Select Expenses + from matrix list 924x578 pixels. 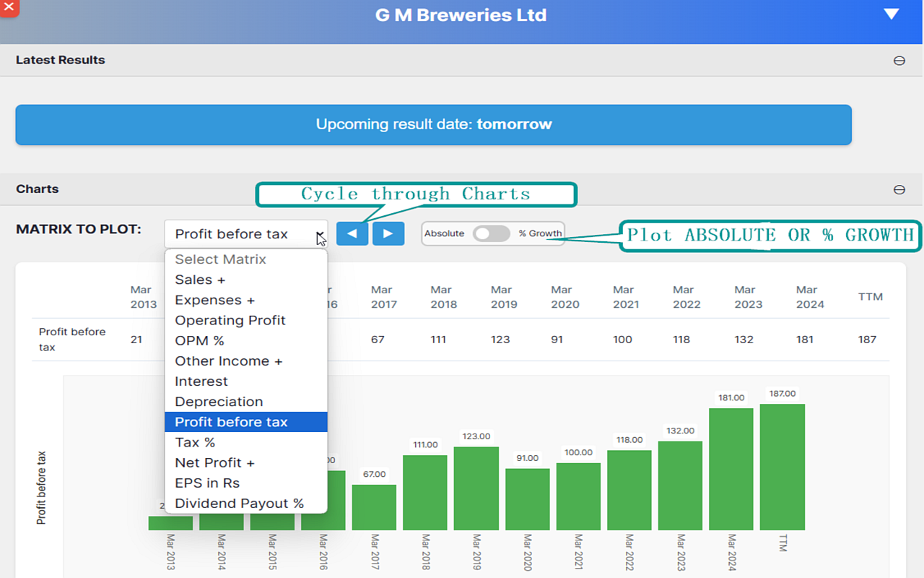[x=214, y=300]
